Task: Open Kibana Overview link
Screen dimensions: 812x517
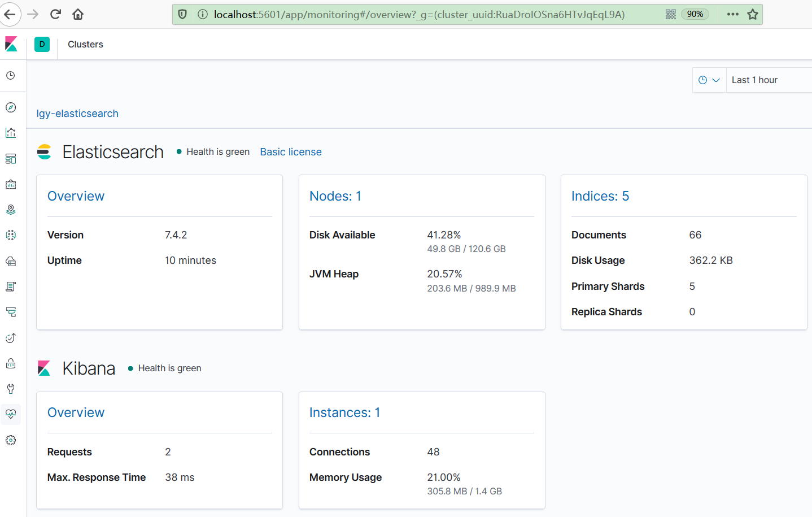Action: (x=76, y=412)
